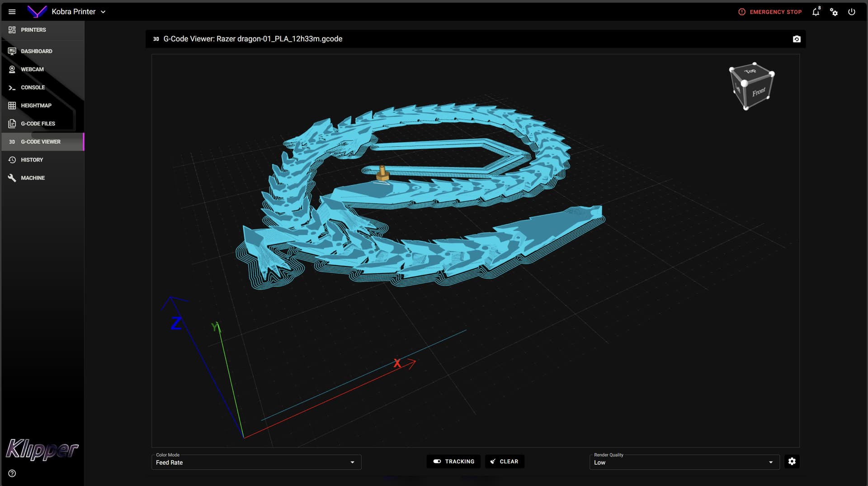Open the Webcam page

click(x=42, y=69)
